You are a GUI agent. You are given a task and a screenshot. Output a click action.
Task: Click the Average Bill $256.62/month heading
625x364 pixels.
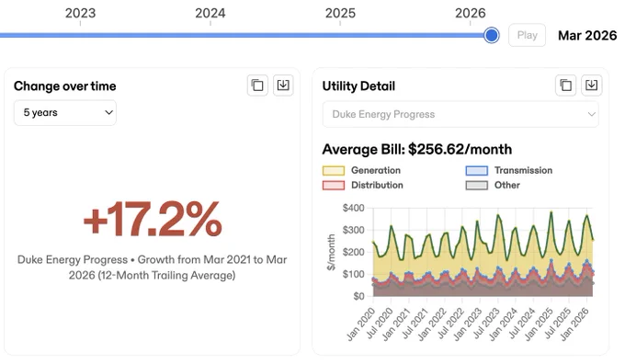417,150
